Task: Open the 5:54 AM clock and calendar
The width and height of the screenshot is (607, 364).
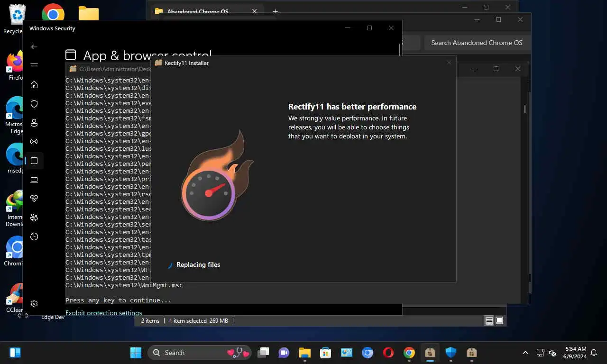Action: pyautogui.click(x=575, y=353)
